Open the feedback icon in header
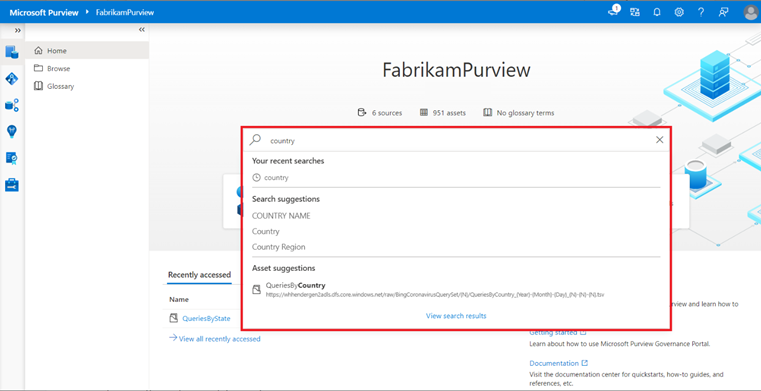The height and width of the screenshot is (391, 761). pos(724,13)
